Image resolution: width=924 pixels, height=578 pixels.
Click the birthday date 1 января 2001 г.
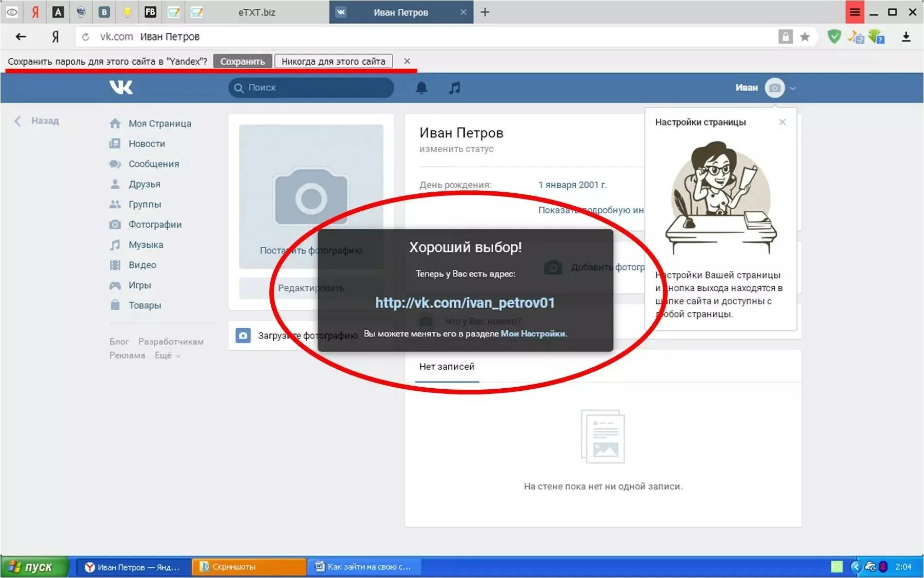(x=572, y=185)
